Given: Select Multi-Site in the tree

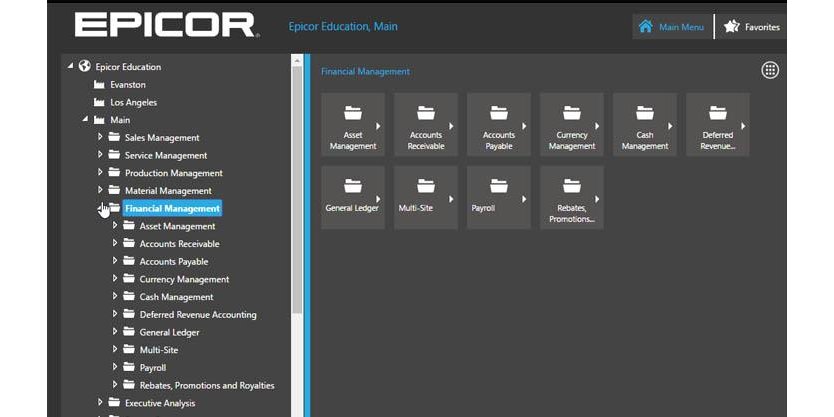Looking at the screenshot, I should tap(159, 350).
